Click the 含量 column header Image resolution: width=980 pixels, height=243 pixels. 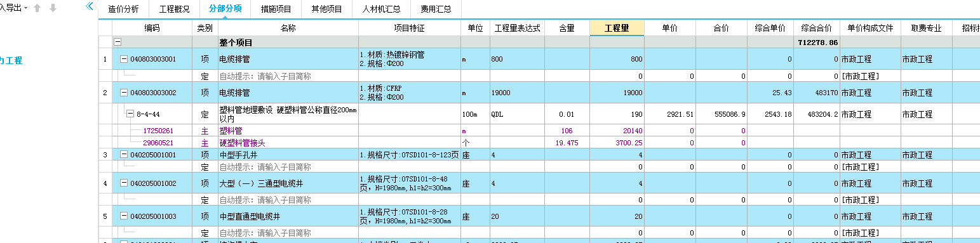567,28
